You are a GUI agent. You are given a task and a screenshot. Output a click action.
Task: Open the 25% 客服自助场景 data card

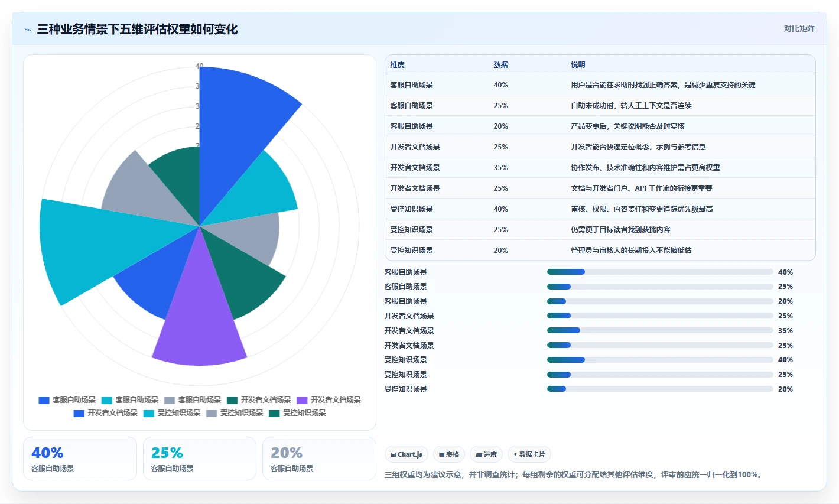click(x=200, y=459)
